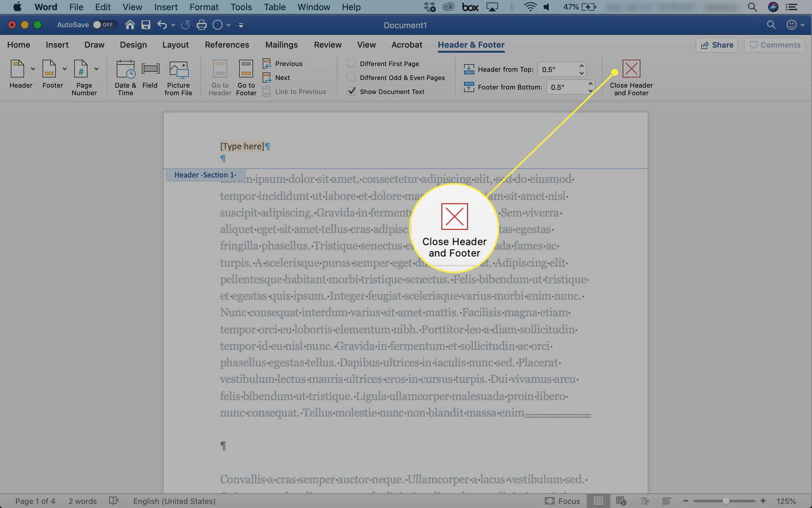This screenshot has width=812, height=508.
Task: Print the document using the printer icon
Action: point(202,25)
